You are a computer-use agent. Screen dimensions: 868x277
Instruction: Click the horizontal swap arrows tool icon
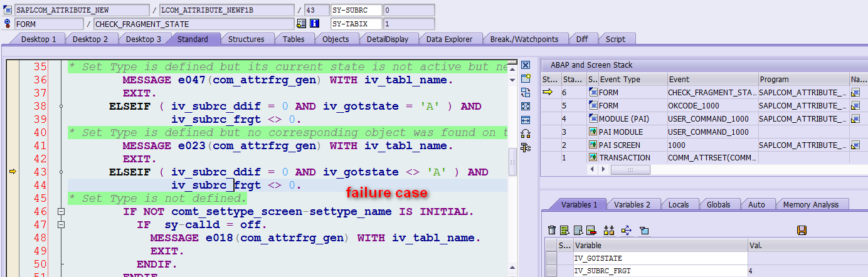[x=526, y=120]
